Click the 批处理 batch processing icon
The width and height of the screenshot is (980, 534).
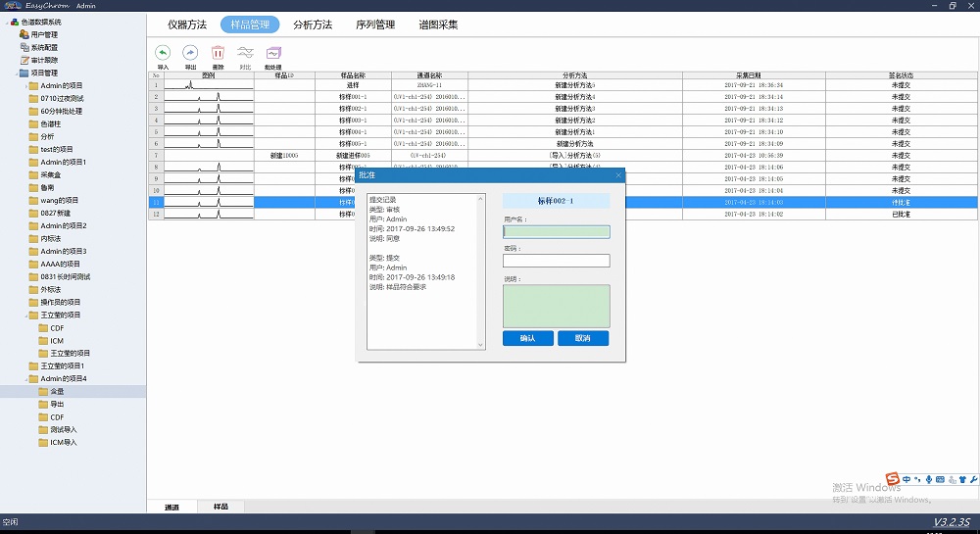(x=272, y=53)
